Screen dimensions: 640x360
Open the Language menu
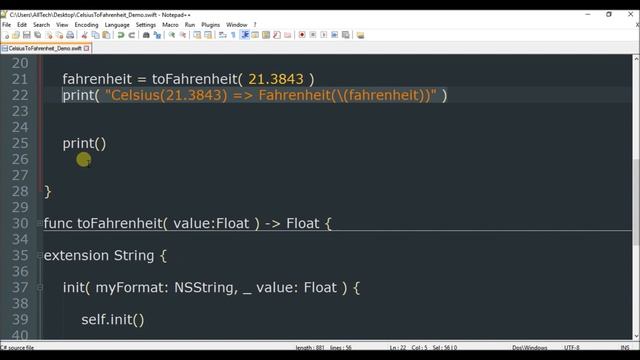[x=117, y=25]
